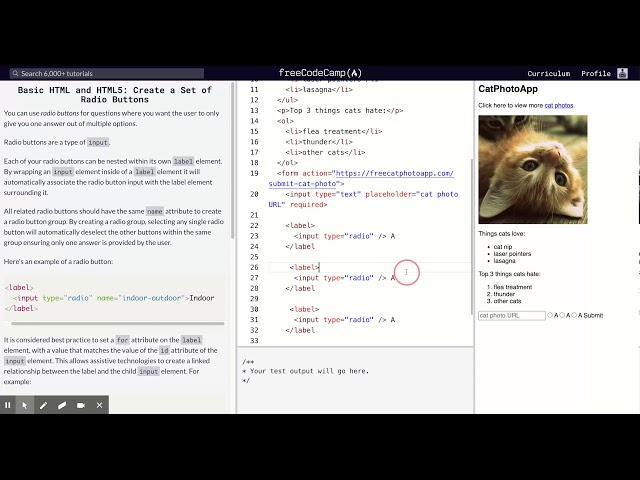Click the radio input code on line 31
The width and height of the screenshot is (640, 480).
[344, 320]
